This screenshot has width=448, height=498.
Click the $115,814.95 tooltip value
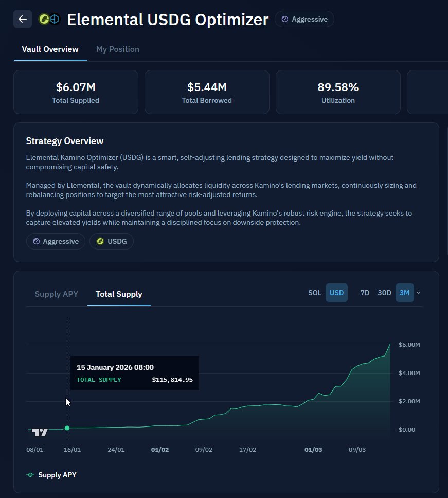(x=172, y=380)
